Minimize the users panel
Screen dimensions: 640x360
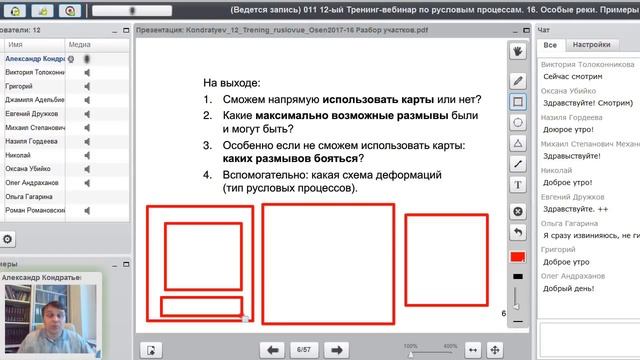pos(115,31)
